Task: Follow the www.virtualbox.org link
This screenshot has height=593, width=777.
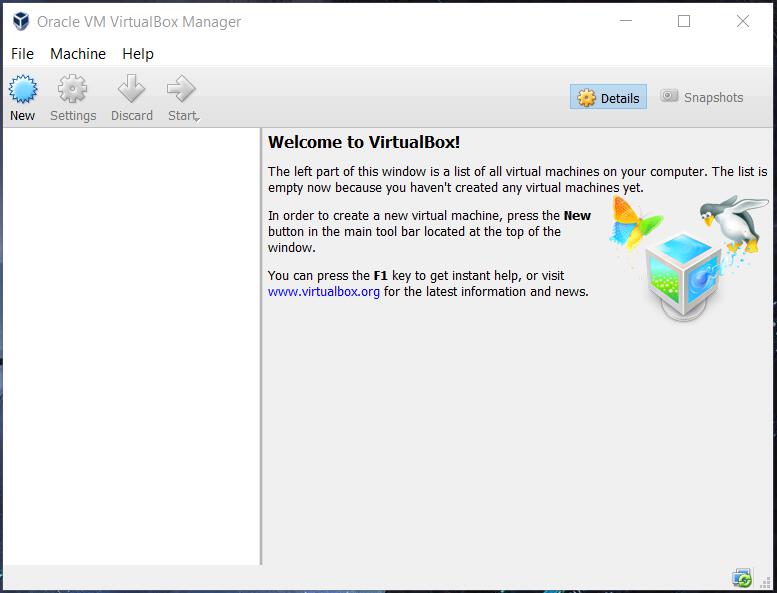Action: coord(324,292)
